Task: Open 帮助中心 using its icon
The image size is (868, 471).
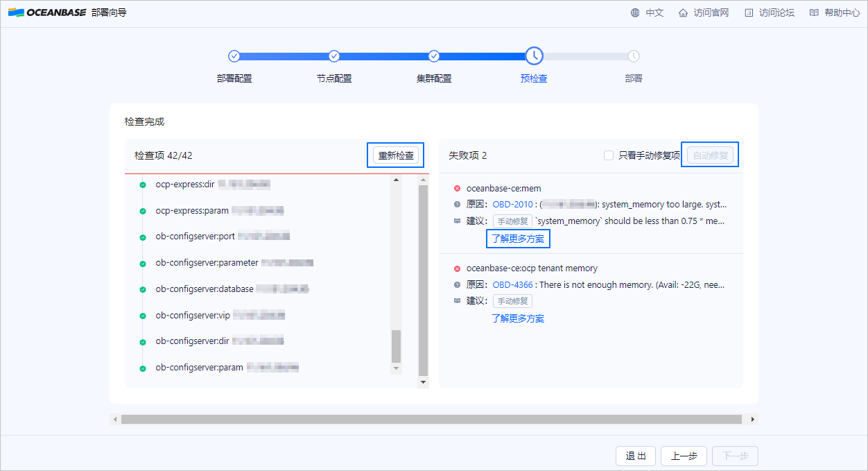Action: click(815, 12)
